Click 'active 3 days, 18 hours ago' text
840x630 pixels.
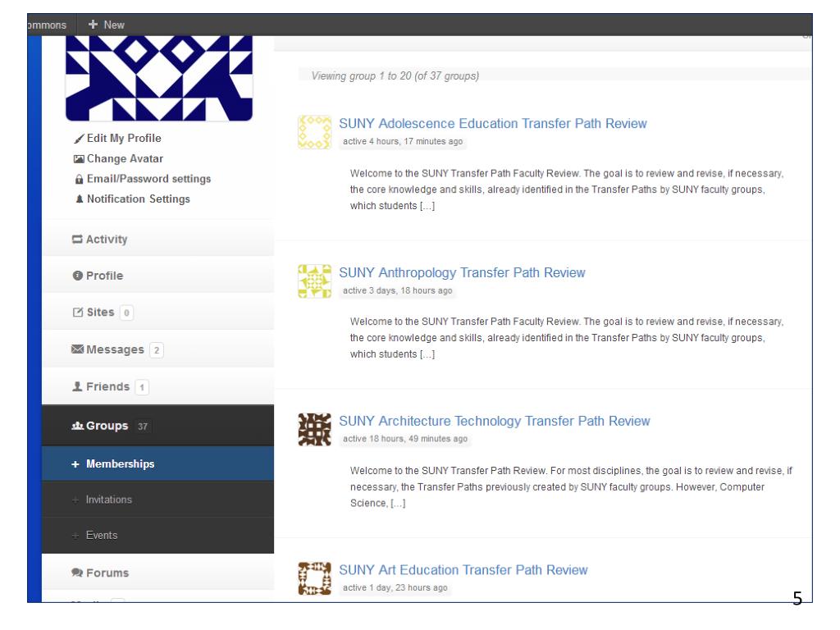(x=398, y=290)
